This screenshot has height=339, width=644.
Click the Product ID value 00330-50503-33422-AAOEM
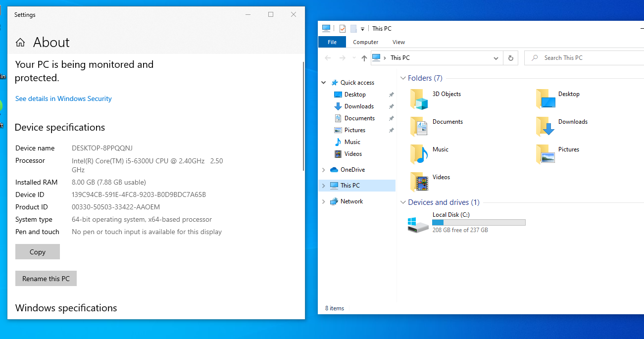click(x=116, y=207)
